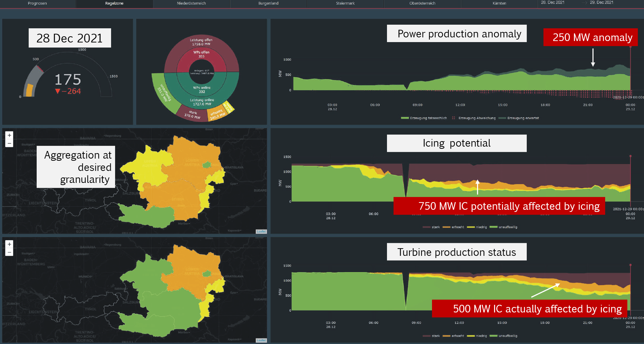Open the Burgenland tab
Screen dimensions: 644x344
268,3
